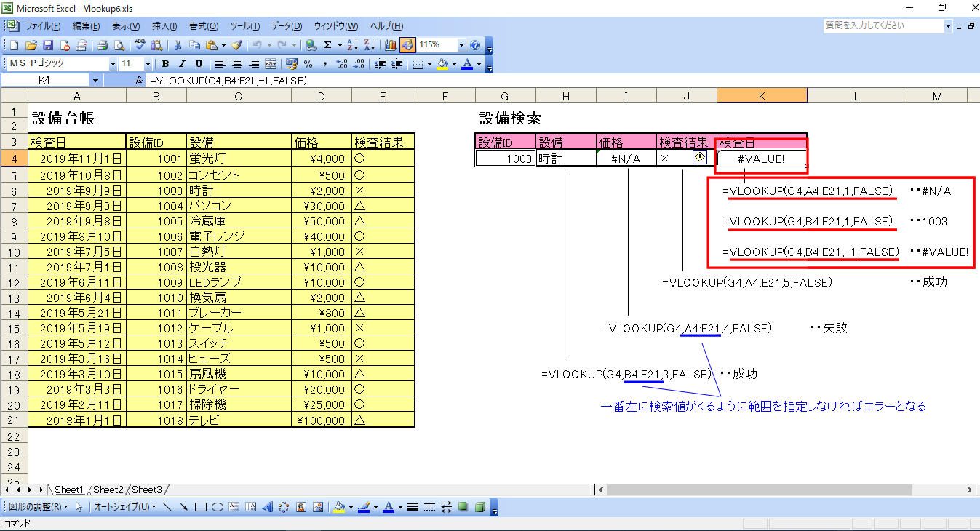Choose the Oval shape tool
The height and width of the screenshot is (531, 980).
click(x=218, y=507)
